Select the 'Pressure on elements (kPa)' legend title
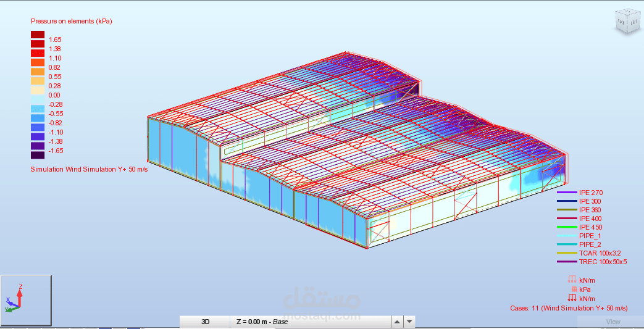The width and height of the screenshot is (644, 329). (x=72, y=22)
